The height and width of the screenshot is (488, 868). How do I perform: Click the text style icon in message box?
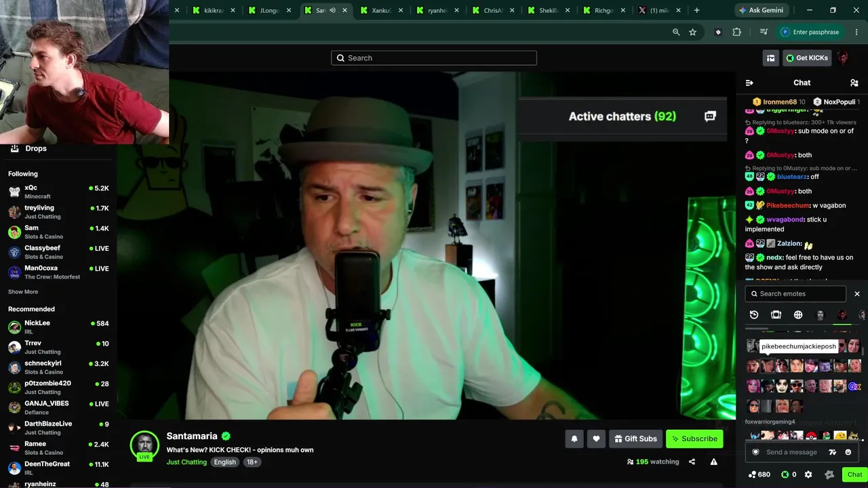click(833, 453)
